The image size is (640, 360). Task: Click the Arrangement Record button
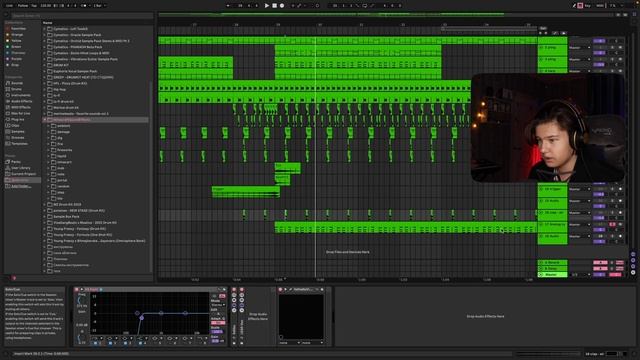pyautogui.click(x=282, y=6)
